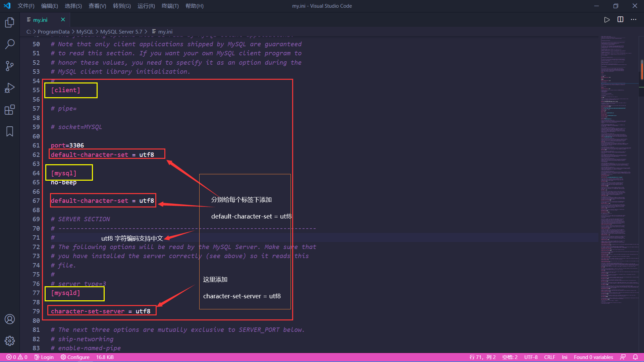
Task: Open the 终端(T) menu
Action: (x=170, y=6)
